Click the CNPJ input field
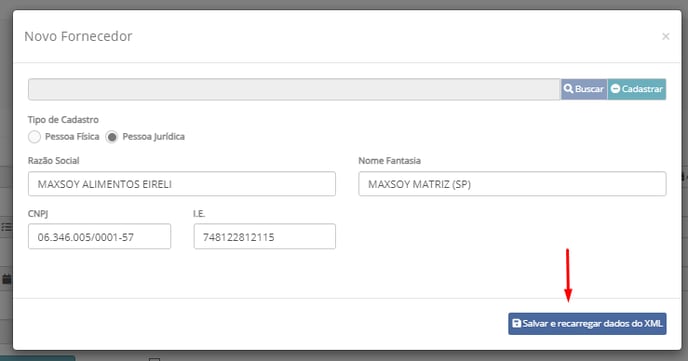This screenshot has width=688, height=361. click(x=99, y=236)
